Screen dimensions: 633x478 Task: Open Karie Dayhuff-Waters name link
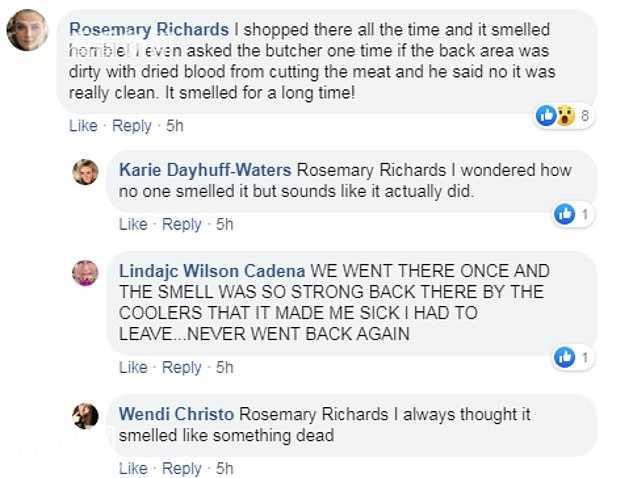205,170
